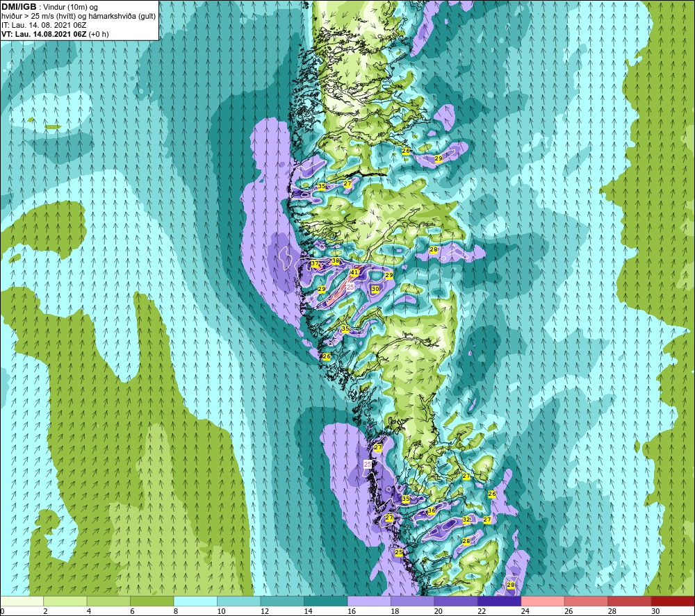Click the 16–18 m/s light lilac swatch
Viewport: 695px width, 616px height.
click(369, 601)
